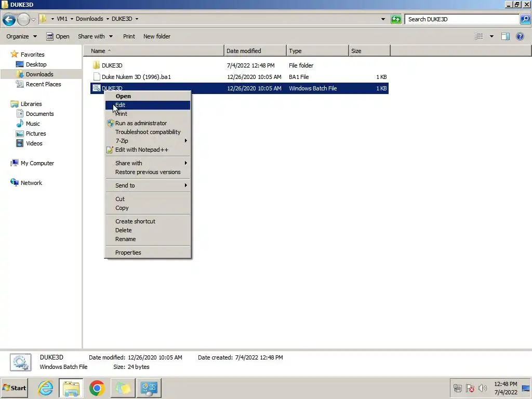Choose Copy from the context menu
The image size is (532, 399).
point(148,208)
